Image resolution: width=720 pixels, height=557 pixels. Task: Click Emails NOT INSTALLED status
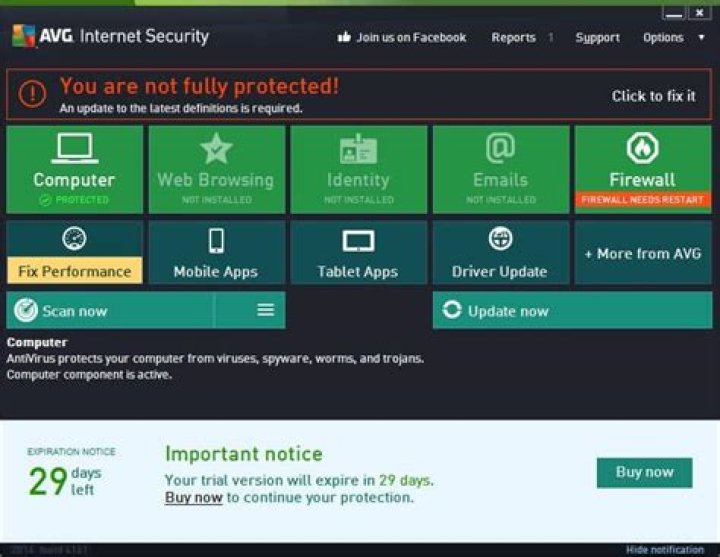[x=501, y=200]
